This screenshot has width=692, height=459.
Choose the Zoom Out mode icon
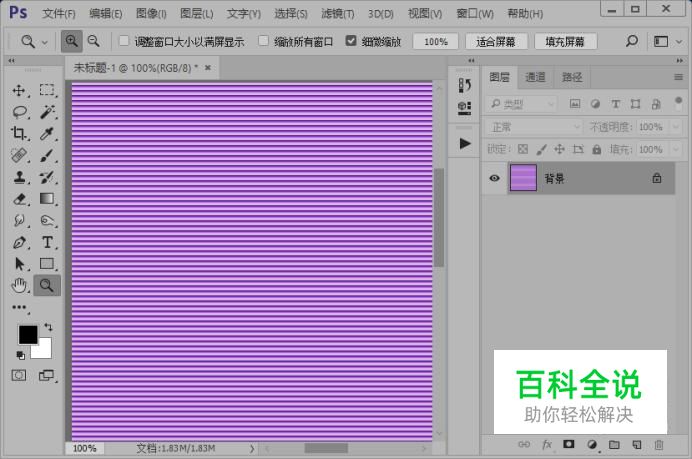click(x=94, y=41)
